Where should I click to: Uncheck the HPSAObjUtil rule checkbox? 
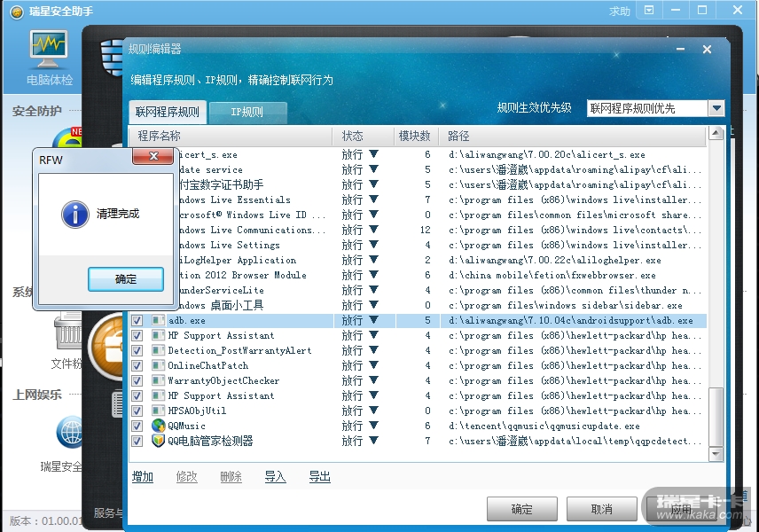pyautogui.click(x=137, y=411)
